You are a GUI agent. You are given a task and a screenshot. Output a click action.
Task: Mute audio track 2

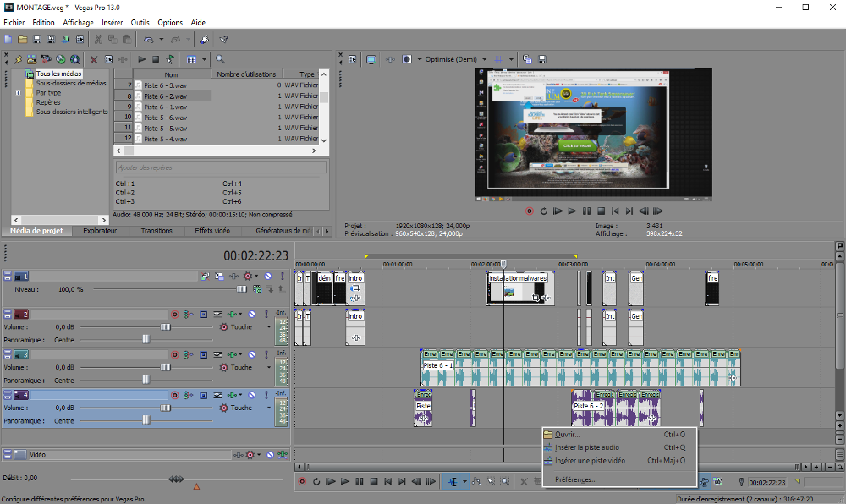(252, 314)
